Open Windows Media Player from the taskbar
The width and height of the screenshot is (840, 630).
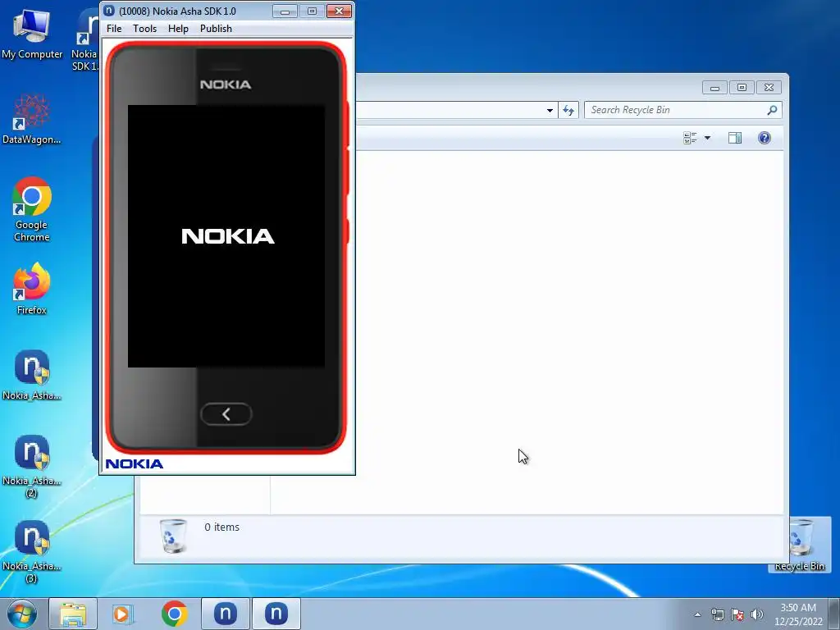123,614
